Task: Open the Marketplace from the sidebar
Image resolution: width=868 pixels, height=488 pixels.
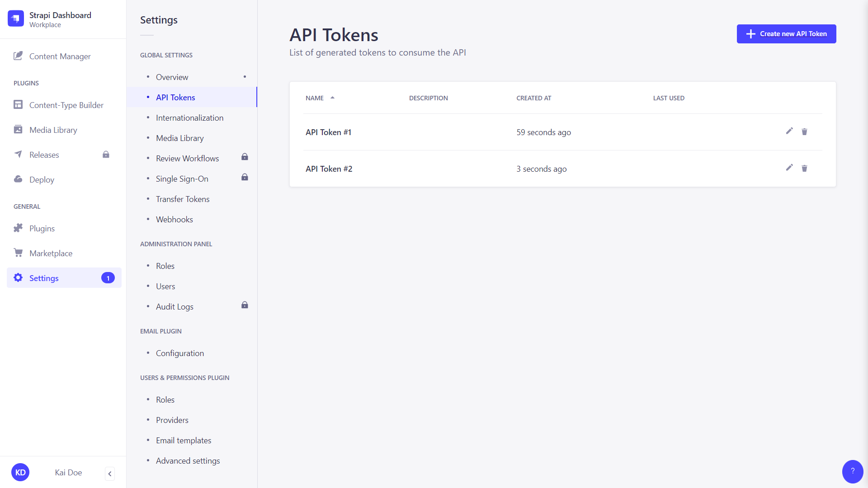Action: (51, 253)
